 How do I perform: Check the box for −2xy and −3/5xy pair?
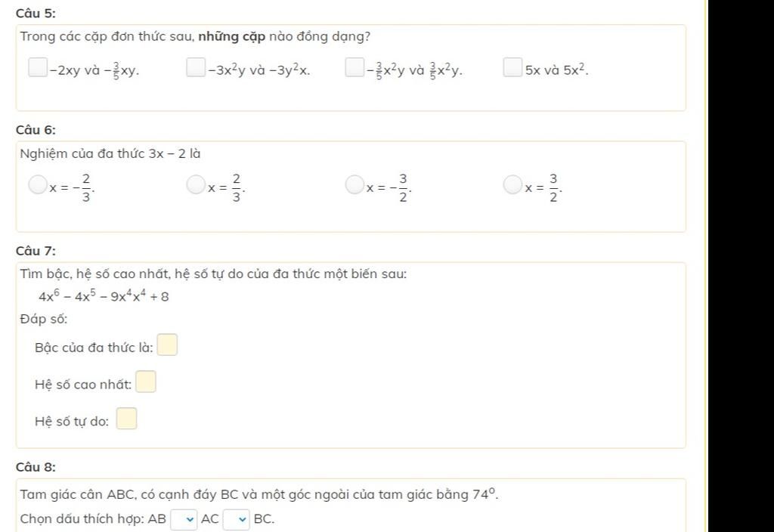click(38, 69)
